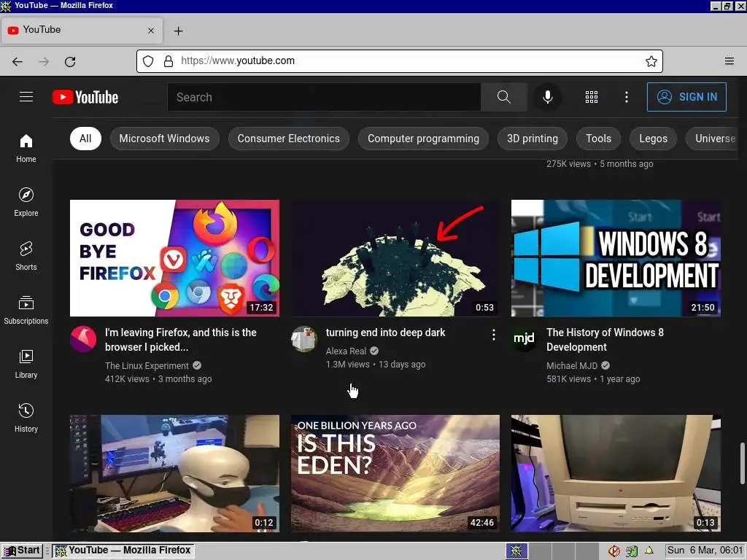Image resolution: width=747 pixels, height=560 pixels.
Task: Visit the Alexa Real channel name
Action: (x=346, y=351)
